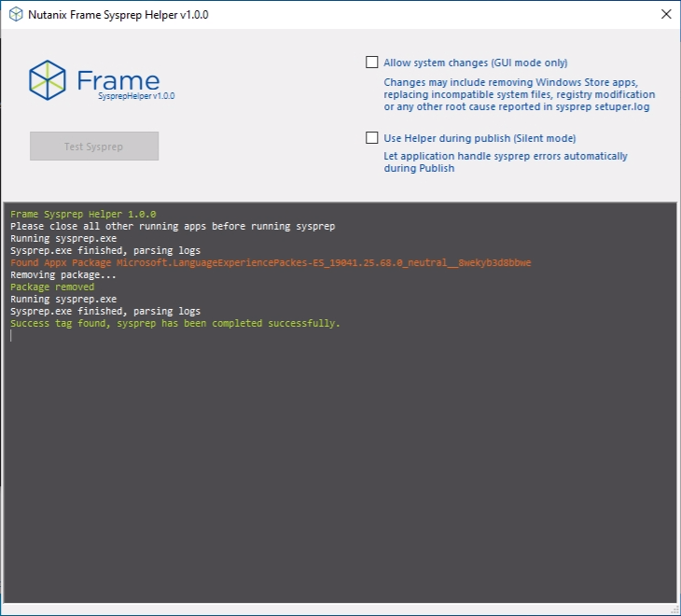The width and height of the screenshot is (681, 616).
Task: Click the Frame cube logo
Action: point(48,80)
